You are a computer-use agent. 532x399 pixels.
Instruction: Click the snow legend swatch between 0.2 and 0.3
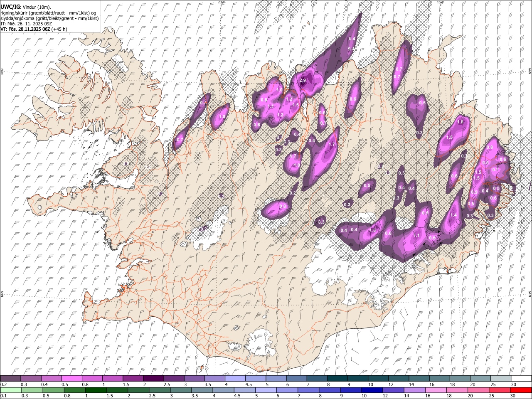click(10, 378)
